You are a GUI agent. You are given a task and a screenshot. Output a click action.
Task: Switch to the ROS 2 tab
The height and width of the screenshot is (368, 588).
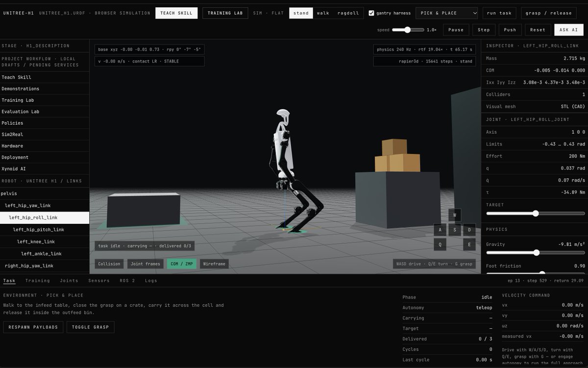(127, 281)
